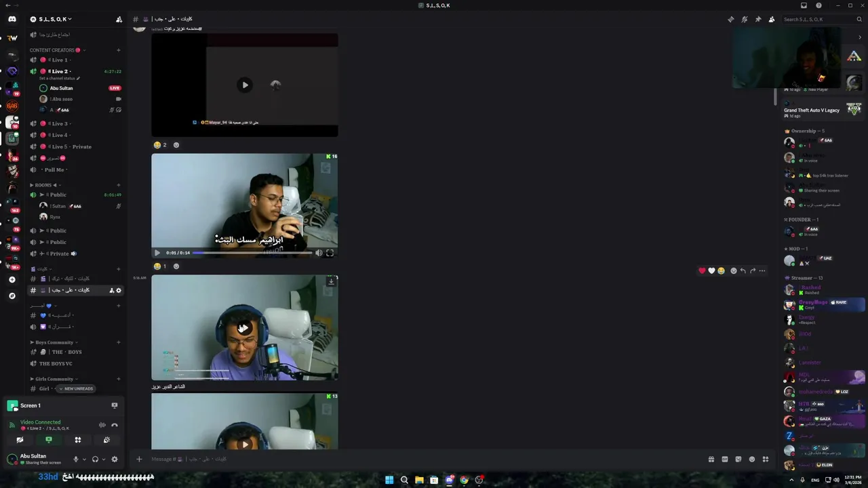This screenshot has width=868, height=488.
Task: Open Windows Start menu
Action: [x=389, y=480]
